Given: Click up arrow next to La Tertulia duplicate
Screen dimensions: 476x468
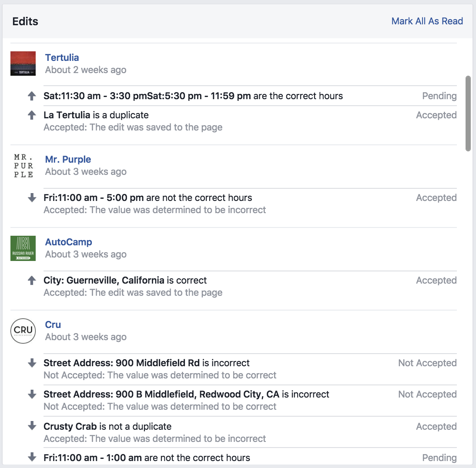Looking at the screenshot, I should (x=32, y=115).
